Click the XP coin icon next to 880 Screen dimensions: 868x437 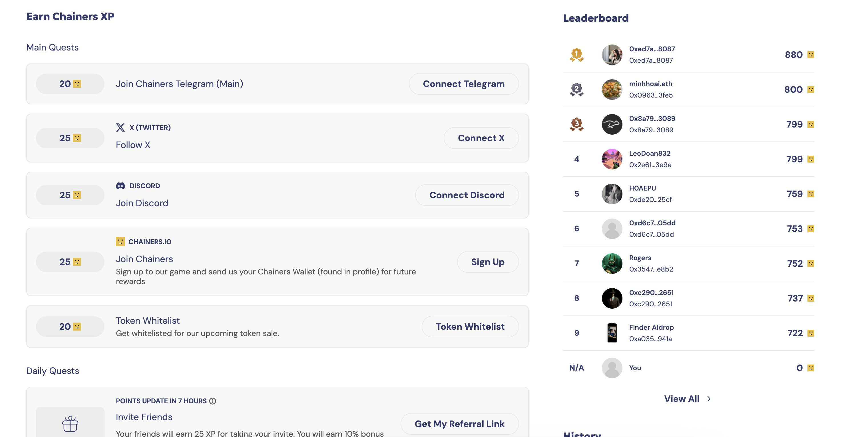point(811,55)
